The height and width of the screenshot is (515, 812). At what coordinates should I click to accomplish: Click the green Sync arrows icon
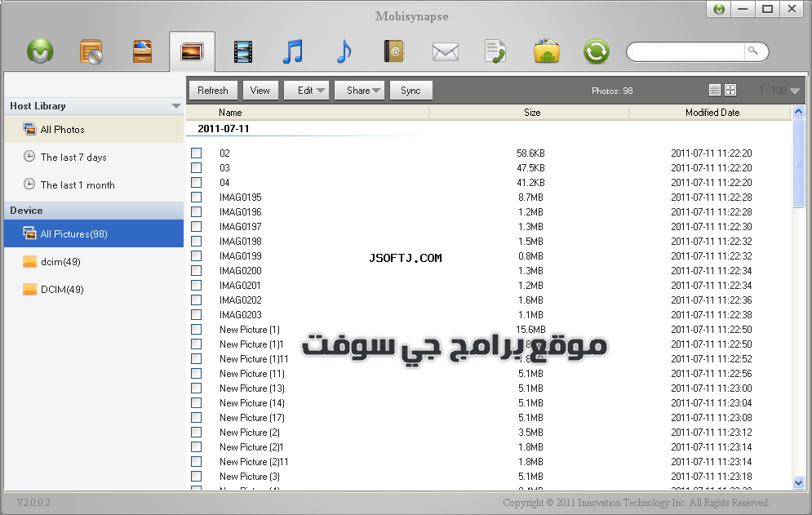point(596,51)
